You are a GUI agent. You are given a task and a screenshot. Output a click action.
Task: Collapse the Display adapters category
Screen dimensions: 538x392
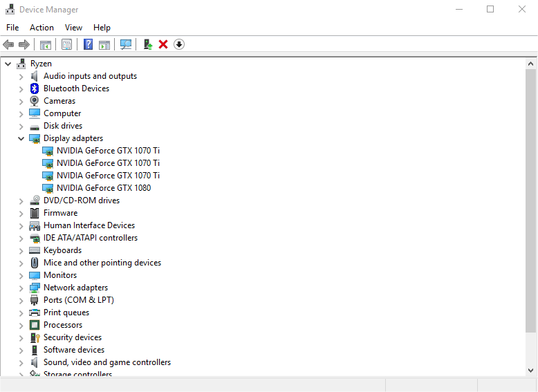point(21,138)
